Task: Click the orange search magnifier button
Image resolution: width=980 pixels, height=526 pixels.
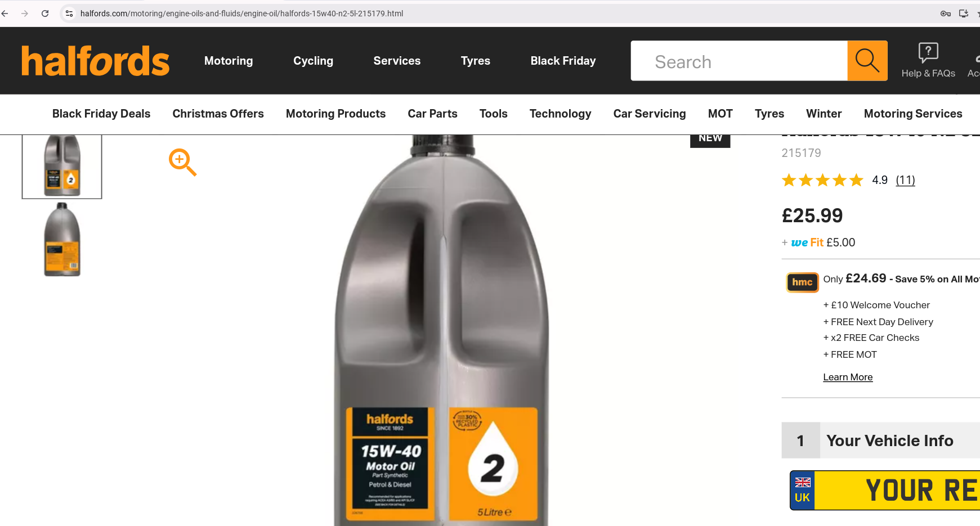Action: [867, 61]
